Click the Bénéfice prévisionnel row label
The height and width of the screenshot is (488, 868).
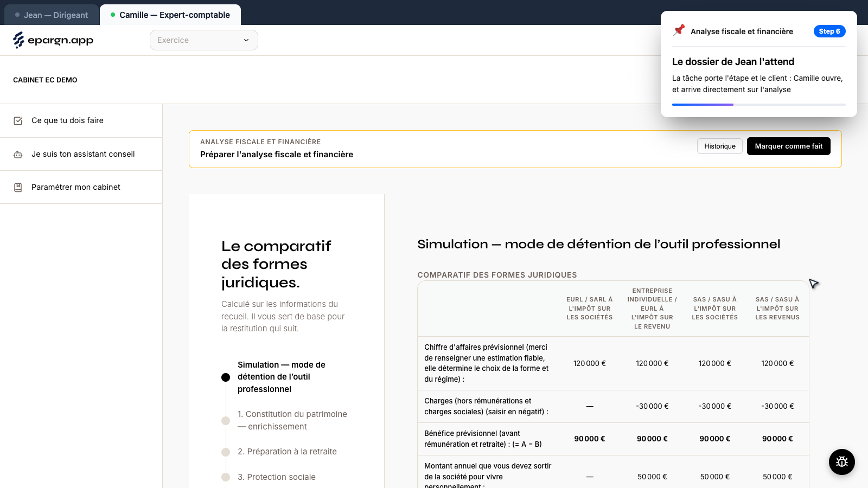[483, 439]
